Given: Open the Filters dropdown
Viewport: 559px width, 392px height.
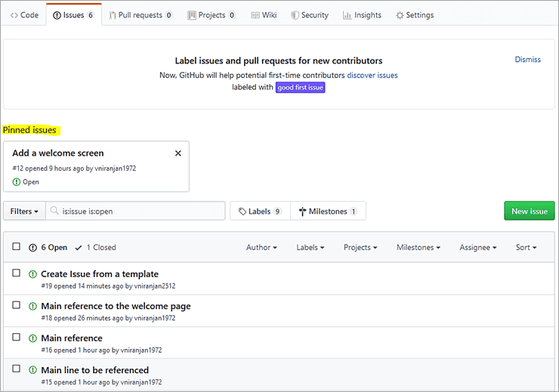Looking at the screenshot, I should pos(25,211).
